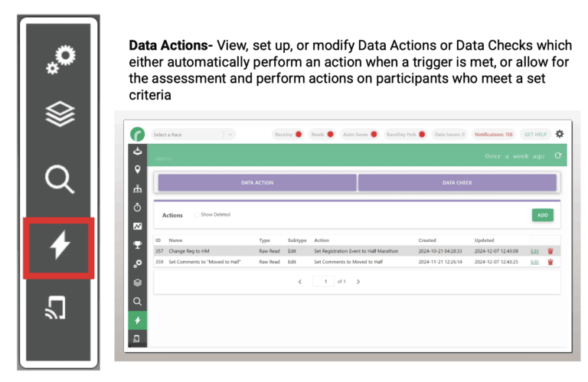Open the trophy icon in the app sidebar
This screenshot has width=588, height=382.
click(x=137, y=245)
